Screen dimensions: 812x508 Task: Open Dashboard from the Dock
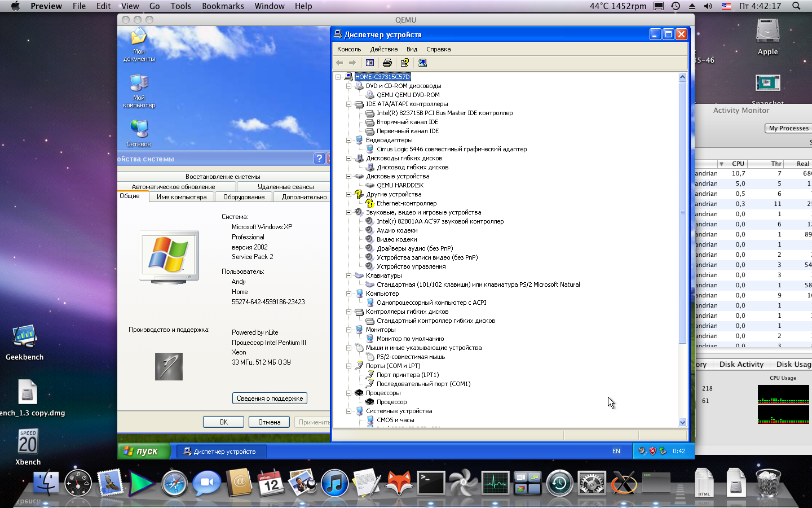[78, 484]
